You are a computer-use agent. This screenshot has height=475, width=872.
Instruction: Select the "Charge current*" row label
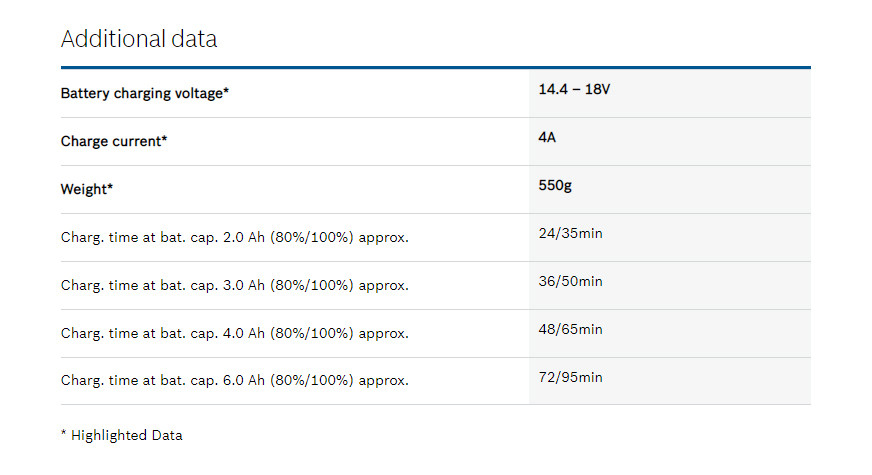click(113, 141)
